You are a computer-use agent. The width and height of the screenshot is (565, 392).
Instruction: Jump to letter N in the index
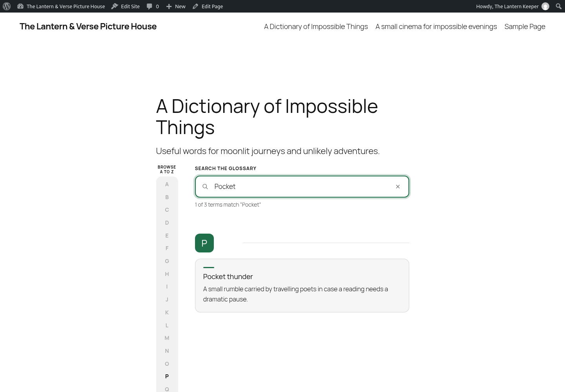tap(167, 351)
